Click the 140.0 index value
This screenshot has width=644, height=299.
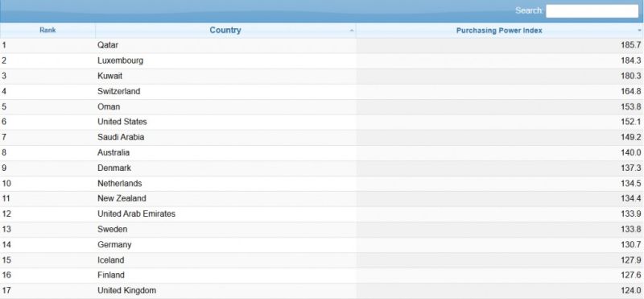[631, 152]
